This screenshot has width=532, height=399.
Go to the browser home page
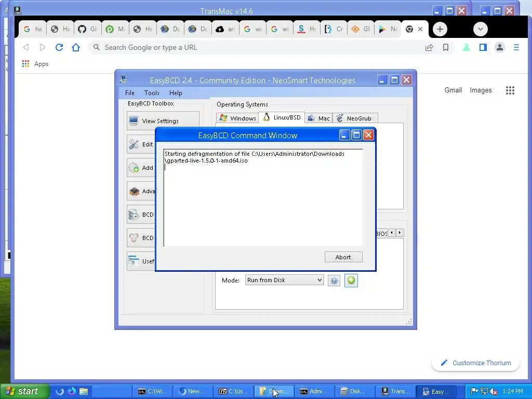[76, 47]
